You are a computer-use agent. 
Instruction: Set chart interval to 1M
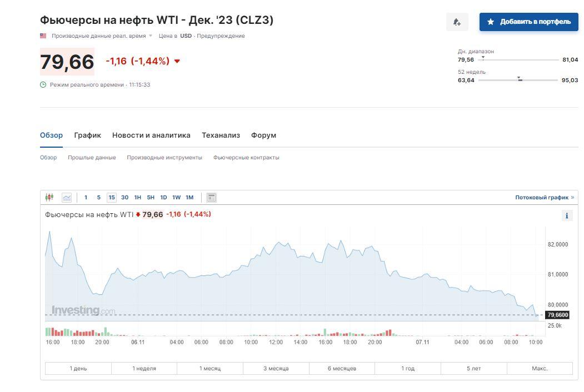point(189,197)
